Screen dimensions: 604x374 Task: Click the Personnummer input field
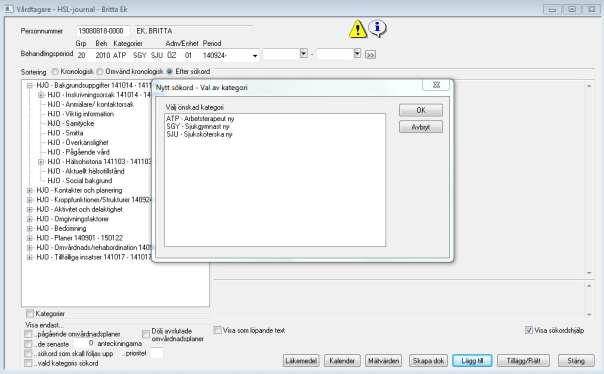coord(102,31)
